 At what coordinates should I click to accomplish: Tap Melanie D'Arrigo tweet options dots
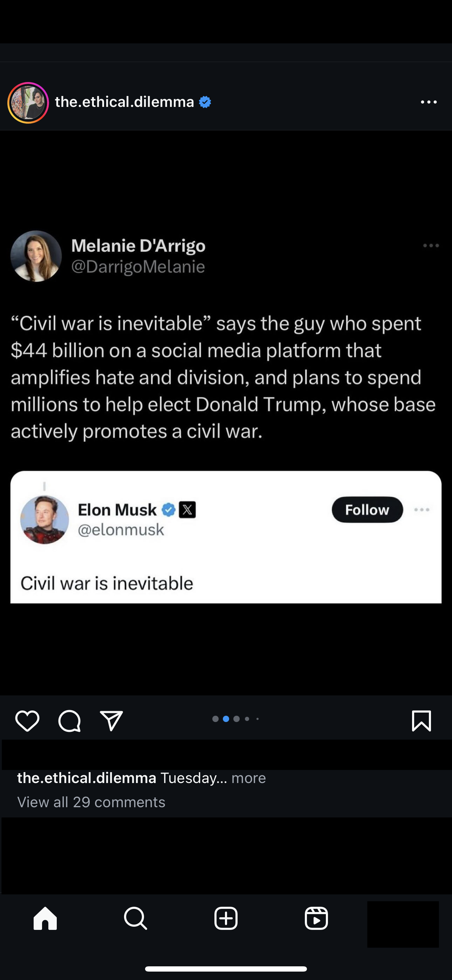[431, 246]
